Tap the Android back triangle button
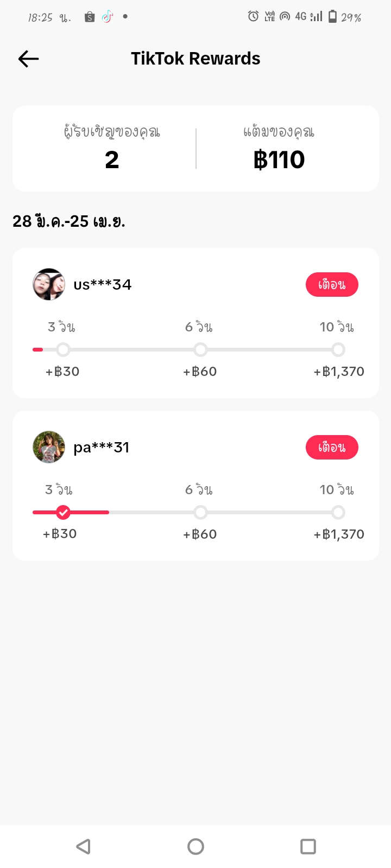391x868 pixels. click(83, 846)
